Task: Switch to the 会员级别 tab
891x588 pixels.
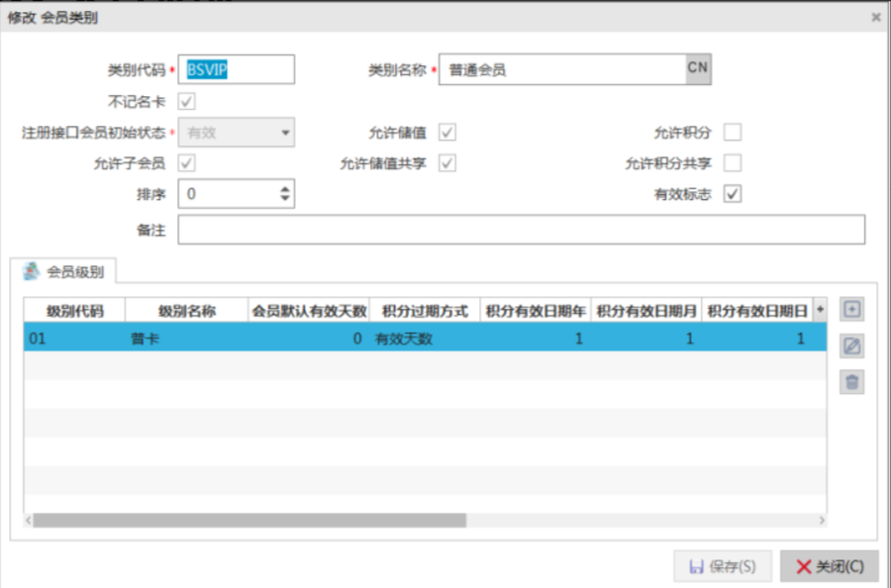Action: click(69, 271)
